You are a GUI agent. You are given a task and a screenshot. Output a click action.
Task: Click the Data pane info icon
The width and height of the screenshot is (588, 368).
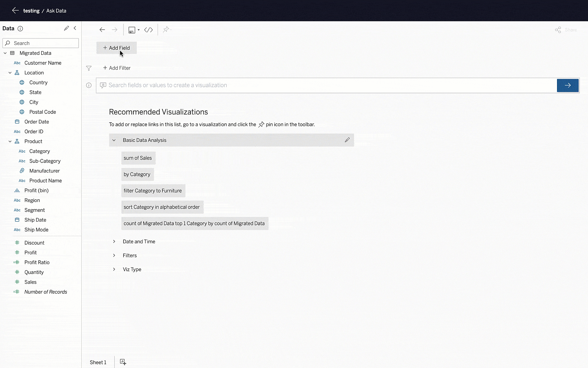[x=20, y=29]
